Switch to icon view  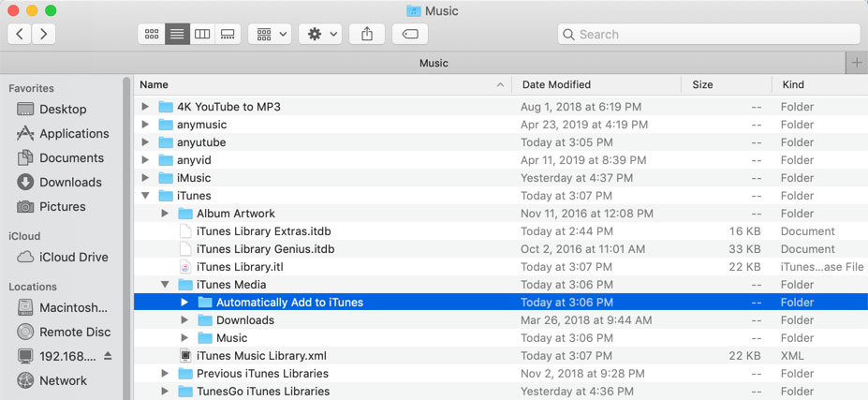coord(152,35)
